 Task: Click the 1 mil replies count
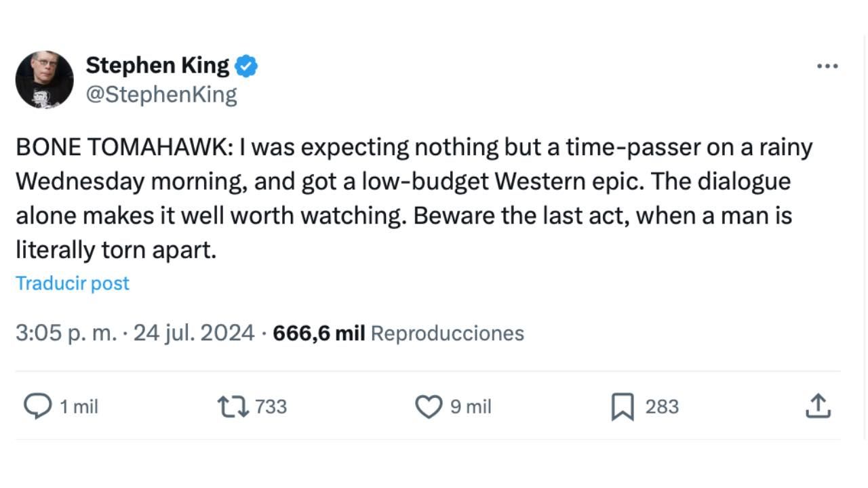(x=79, y=407)
